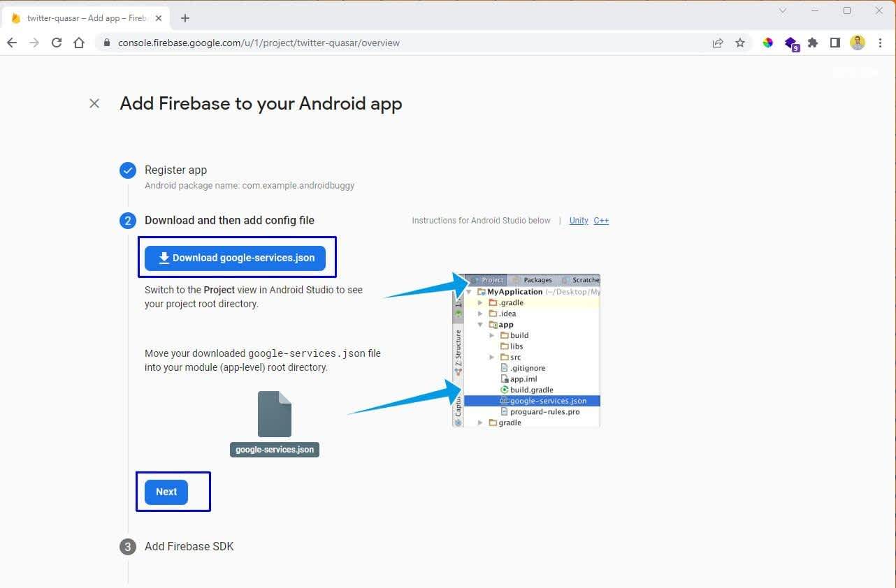This screenshot has height=588, width=896.
Task: Share this page from address bar
Action: coord(718,43)
